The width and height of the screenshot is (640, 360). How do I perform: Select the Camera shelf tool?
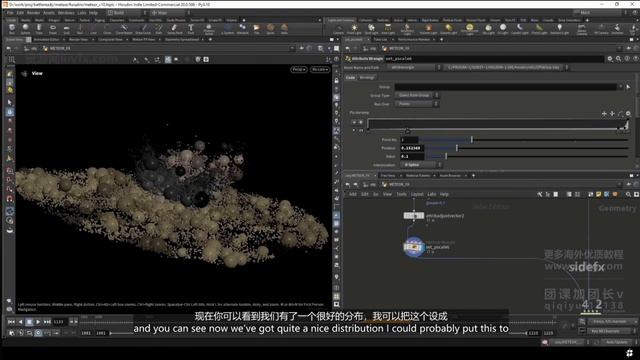point(338,29)
